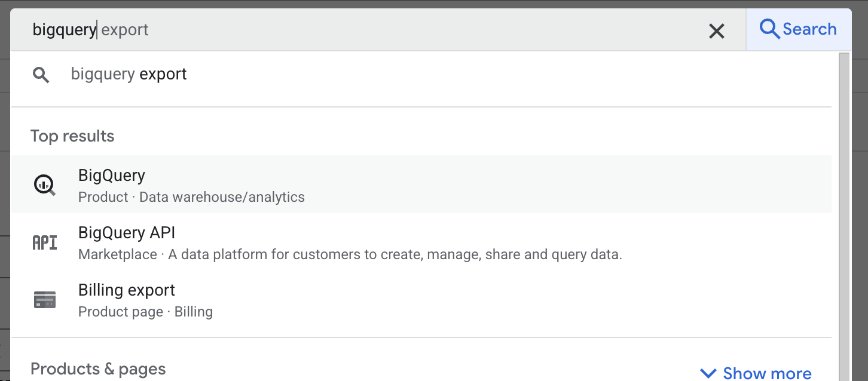Expand the chevron next to Show more
This screenshot has height=381, width=868.
[708, 374]
